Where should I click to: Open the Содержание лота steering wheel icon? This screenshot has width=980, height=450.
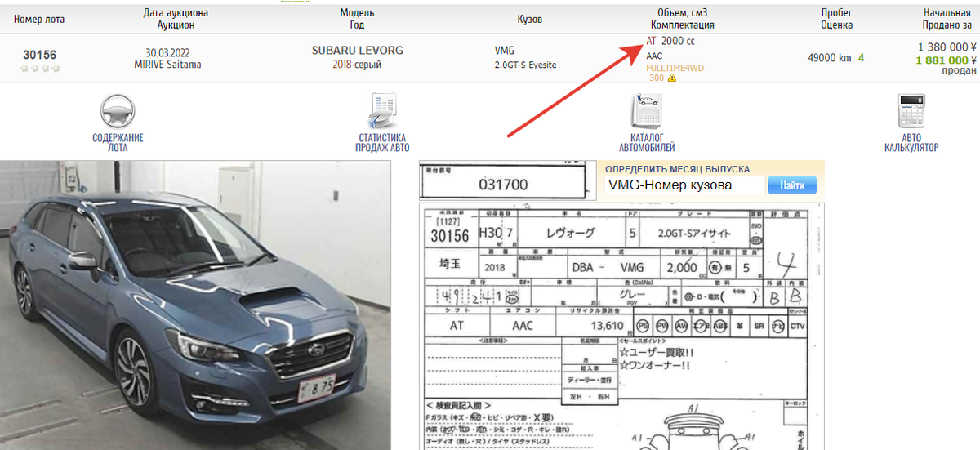(118, 111)
